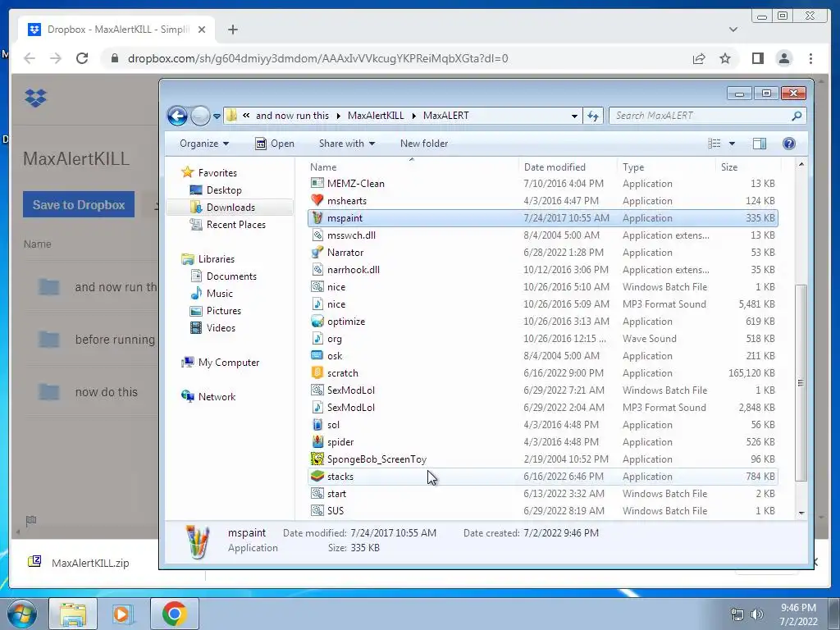This screenshot has width=840, height=630.
Task: Select the SUS batch file row
Action: (543, 510)
